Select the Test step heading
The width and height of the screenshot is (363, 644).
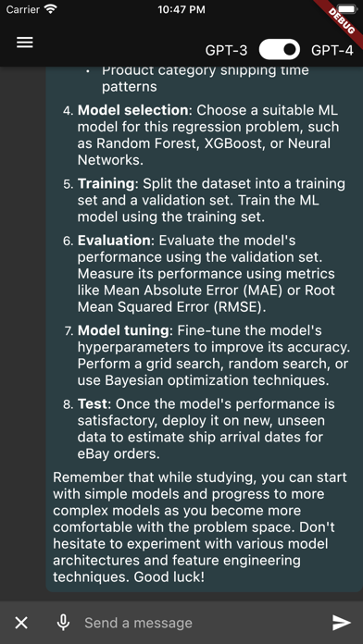[x=93, y=404]
